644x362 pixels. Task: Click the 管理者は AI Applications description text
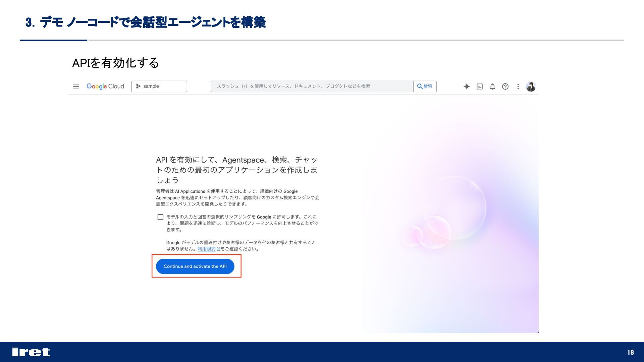237,198
